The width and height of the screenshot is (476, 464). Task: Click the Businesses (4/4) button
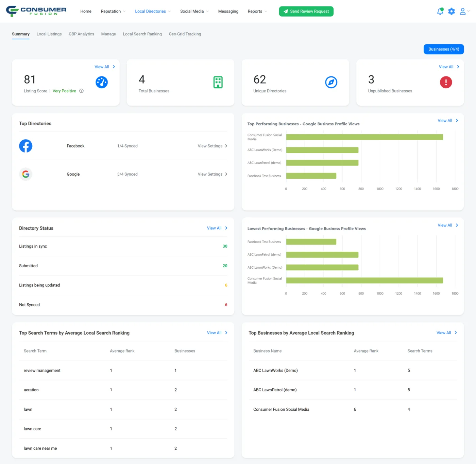tap(444, 49)
